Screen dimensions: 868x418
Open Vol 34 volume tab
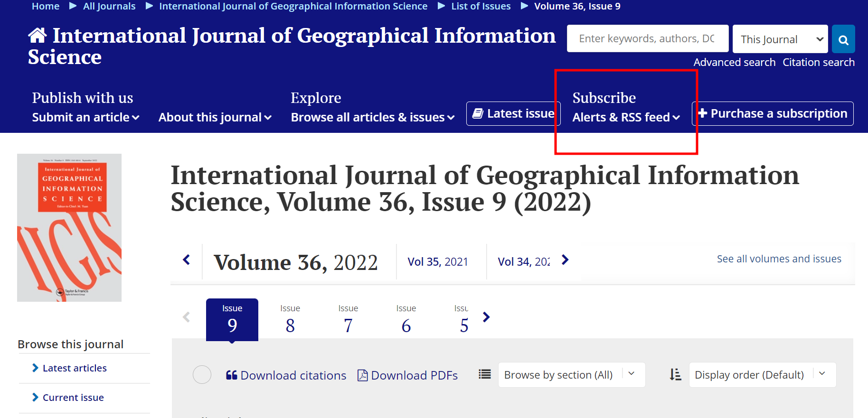524,262
